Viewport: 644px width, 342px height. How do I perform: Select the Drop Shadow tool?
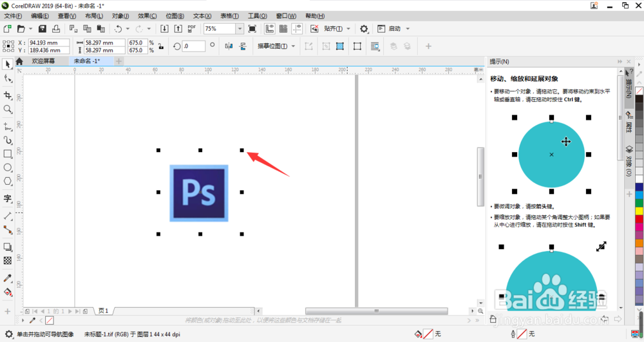[x=7, y=247]
